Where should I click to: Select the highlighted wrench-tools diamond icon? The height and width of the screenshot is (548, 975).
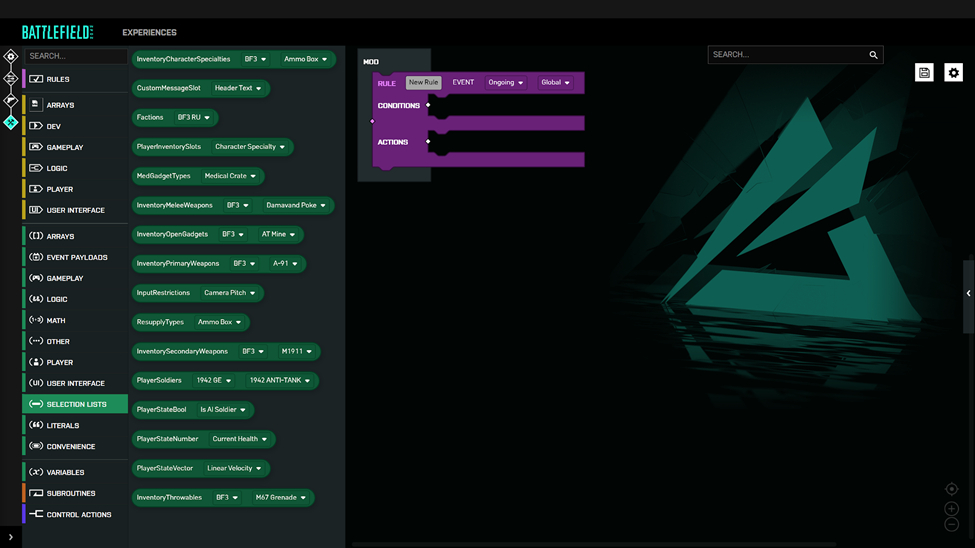(x=11, y=122)
